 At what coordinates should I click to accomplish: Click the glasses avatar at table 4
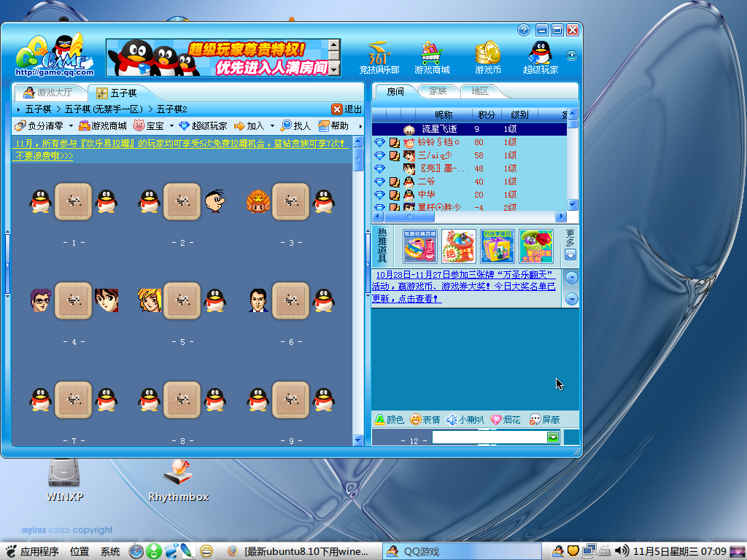pos(41,300)
